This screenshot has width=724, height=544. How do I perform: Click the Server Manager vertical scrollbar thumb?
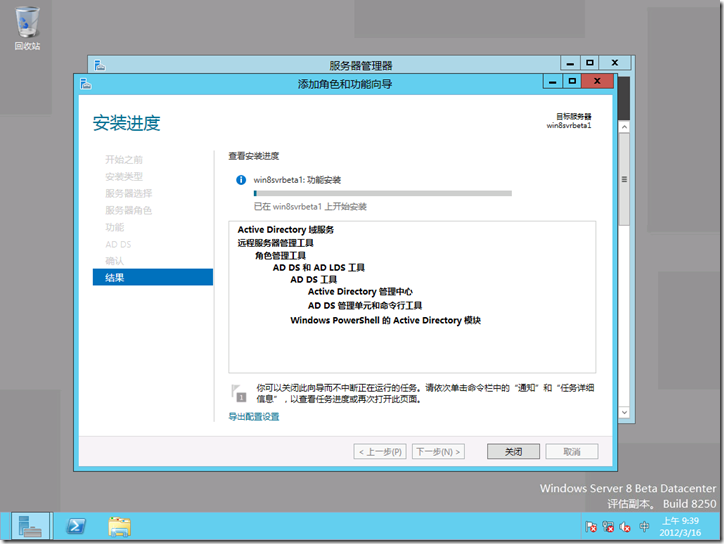coord(624,179)
